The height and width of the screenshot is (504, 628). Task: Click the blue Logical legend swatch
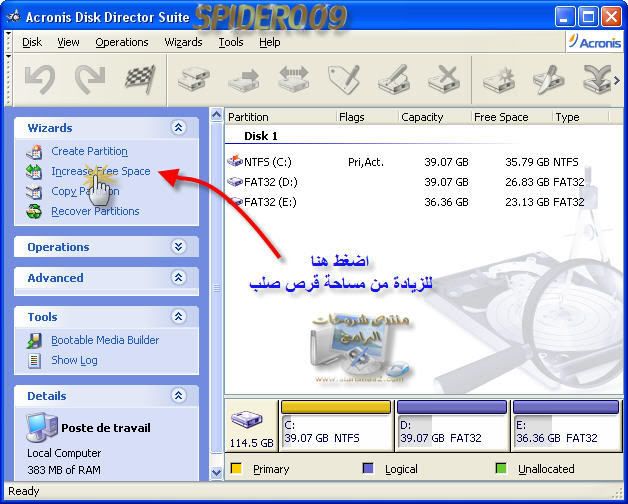tap(368, 468)
